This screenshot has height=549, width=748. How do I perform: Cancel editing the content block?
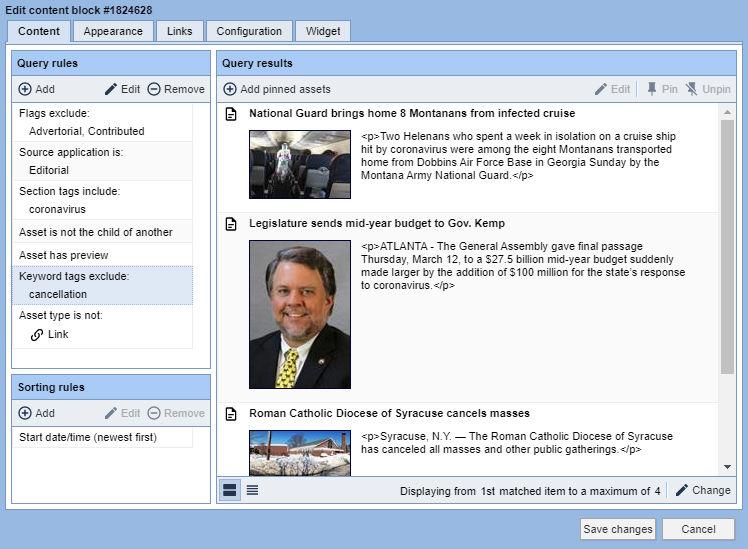click(x=698, y=529)
